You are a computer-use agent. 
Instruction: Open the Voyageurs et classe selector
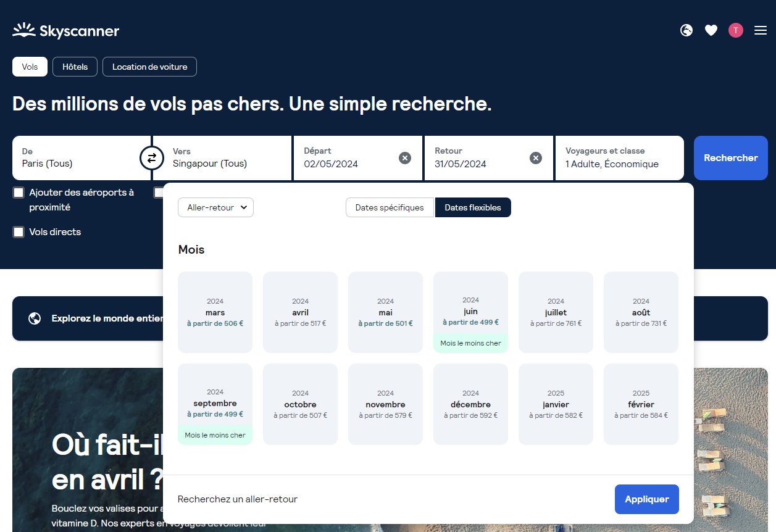(x=620, y=158)
